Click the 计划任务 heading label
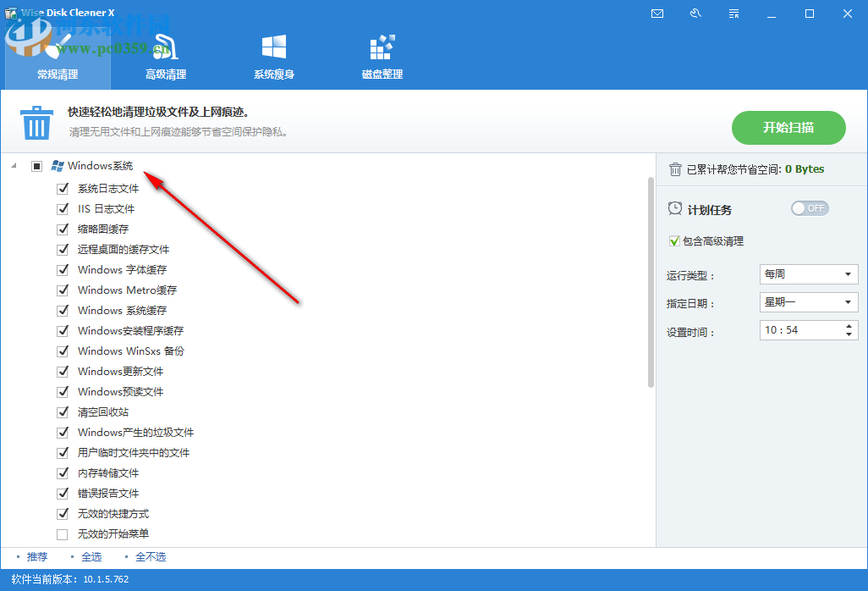The width and height of the screenshot is (868, 591). [710, 210]
